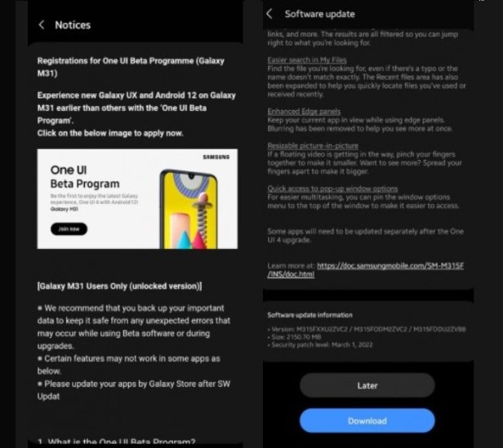This screenshot has width=503, height=448.
Task: Tap Galaxy M31 Users Only section heading
Action: tap(120, 286)
